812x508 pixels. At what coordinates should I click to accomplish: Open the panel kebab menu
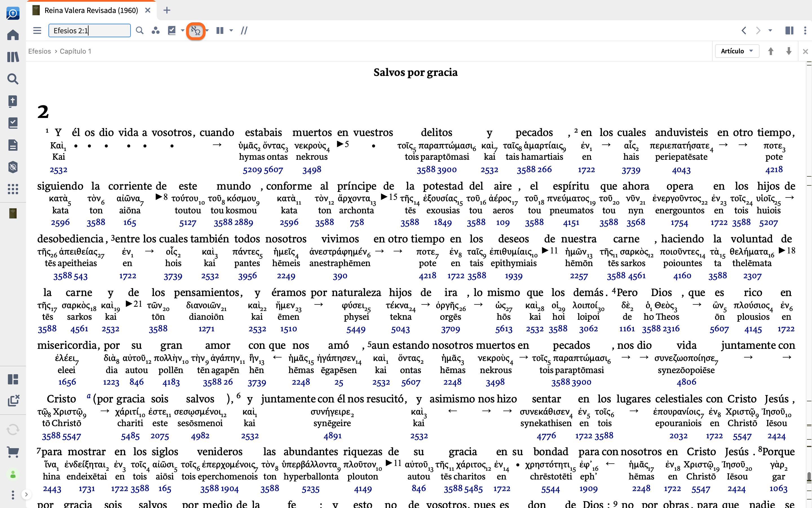pos(805,30)
